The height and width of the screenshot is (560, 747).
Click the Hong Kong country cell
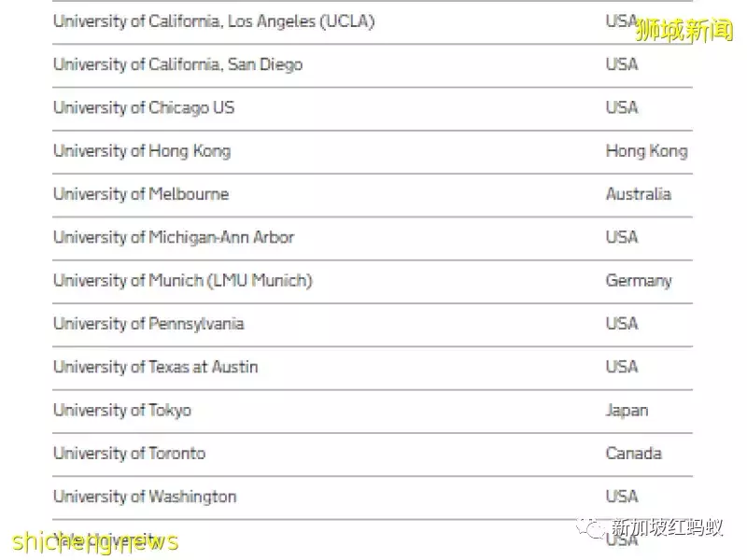(646, 150)
